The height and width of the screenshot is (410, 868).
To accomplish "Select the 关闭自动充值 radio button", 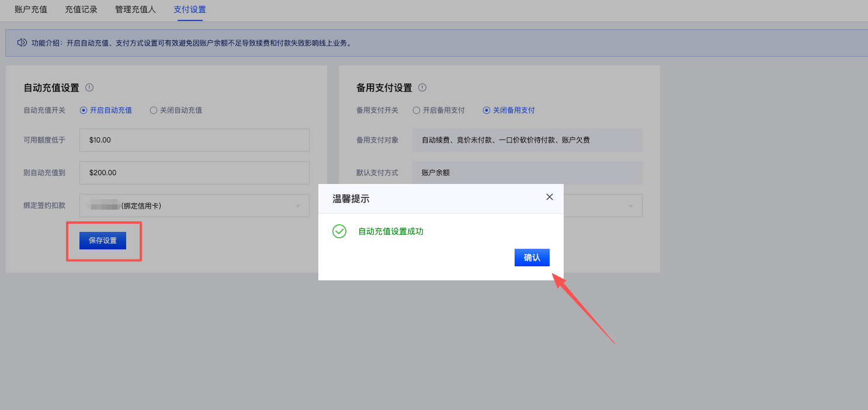I will [154, 110].
